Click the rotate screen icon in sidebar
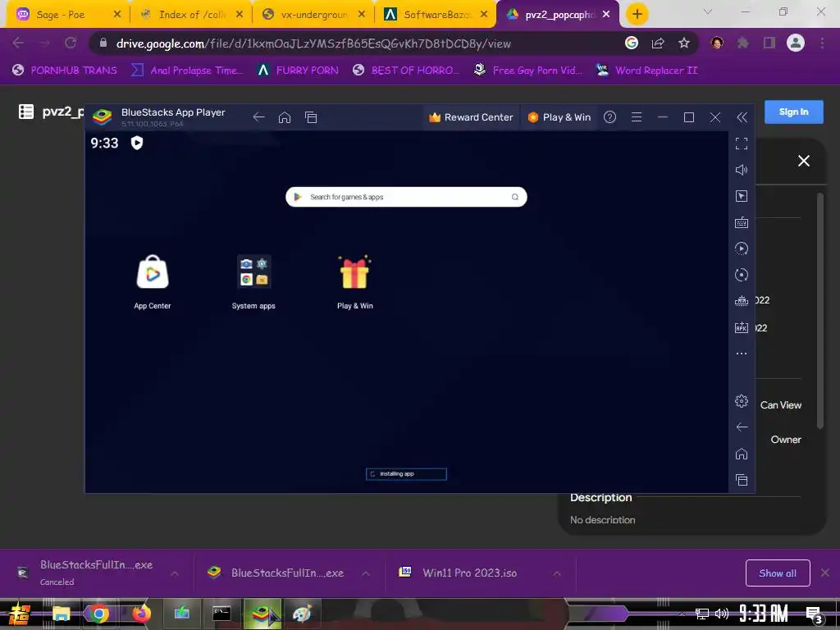The image size is (840, 630). 742,275
